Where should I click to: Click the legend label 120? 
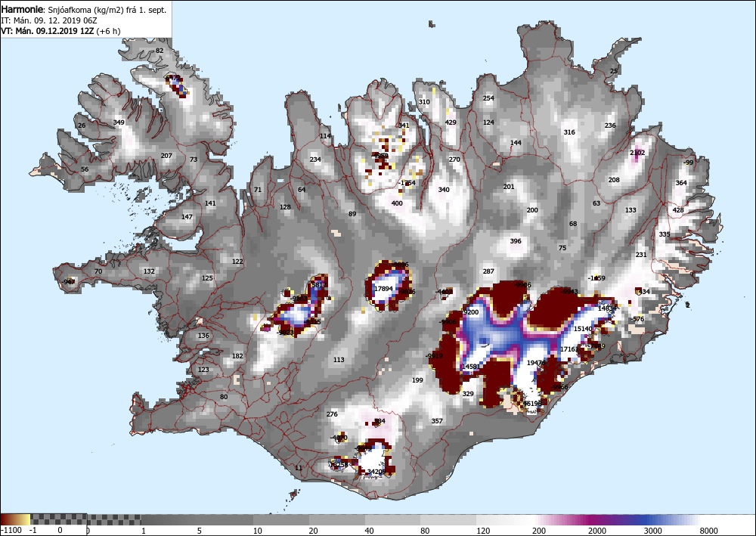point(483,531)
